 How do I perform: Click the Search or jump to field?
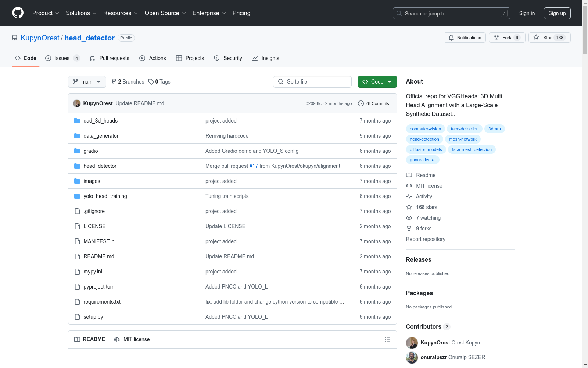coord(452,13)
